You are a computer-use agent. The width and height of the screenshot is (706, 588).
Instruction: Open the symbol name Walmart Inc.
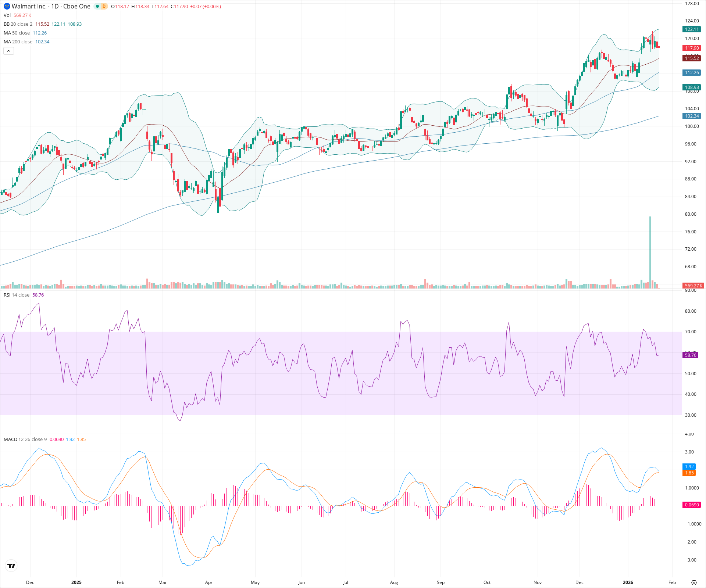click(x=29, y=6)
